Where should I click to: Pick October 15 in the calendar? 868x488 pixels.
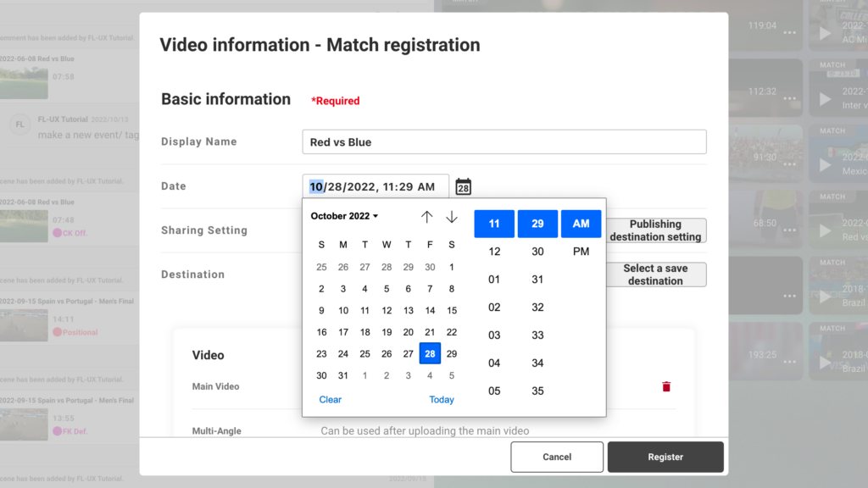(x=452, y=310)
